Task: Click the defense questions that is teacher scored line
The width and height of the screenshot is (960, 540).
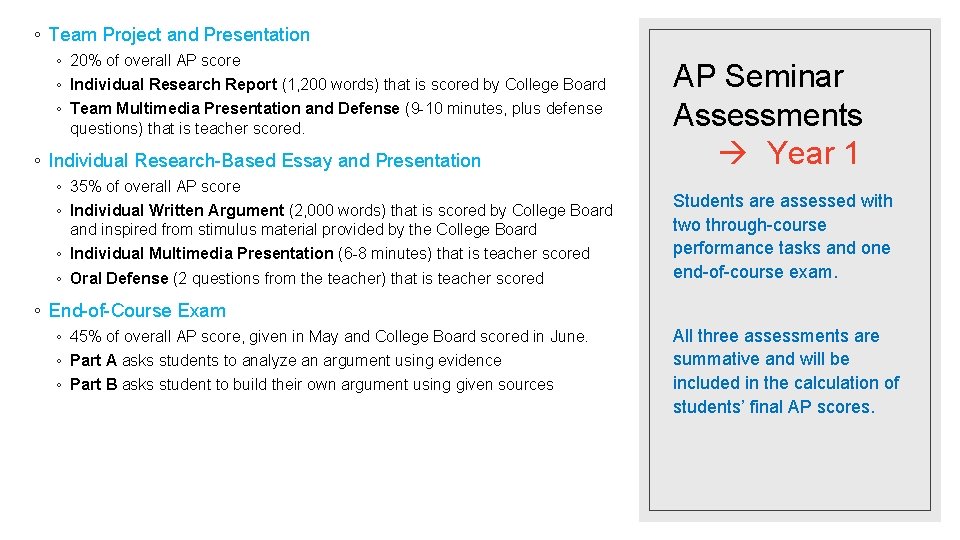Action: [187, 129]
